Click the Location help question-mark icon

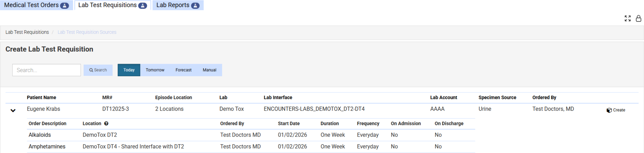click(x=106, y=123)
